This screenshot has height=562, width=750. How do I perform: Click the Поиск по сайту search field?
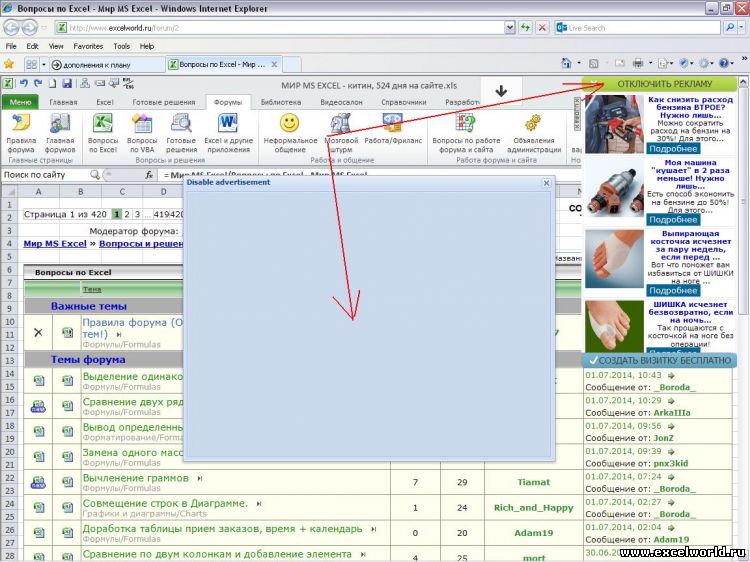(x=45, y=175)
